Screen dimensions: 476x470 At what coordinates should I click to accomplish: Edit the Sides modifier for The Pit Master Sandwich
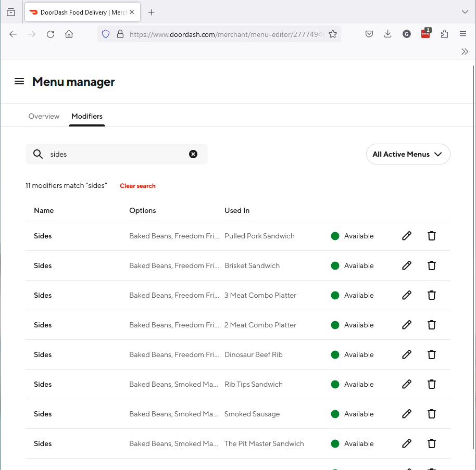[x=407, y=443]
